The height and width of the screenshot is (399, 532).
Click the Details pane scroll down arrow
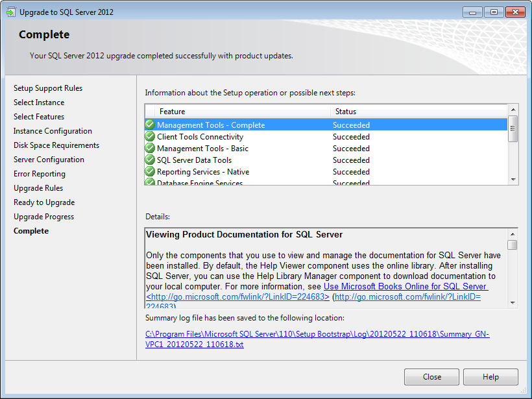513,302
